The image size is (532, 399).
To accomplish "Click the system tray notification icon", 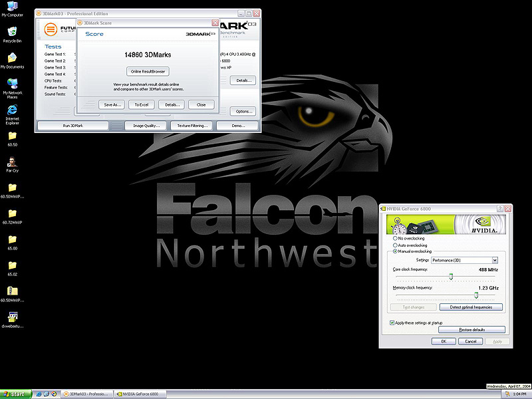I will [x=507, y=394].
